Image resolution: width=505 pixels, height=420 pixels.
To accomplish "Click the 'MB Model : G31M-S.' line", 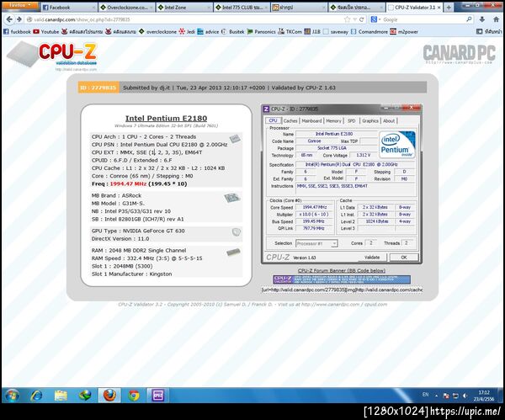I will pyautogui.click(x=118, y=203).
